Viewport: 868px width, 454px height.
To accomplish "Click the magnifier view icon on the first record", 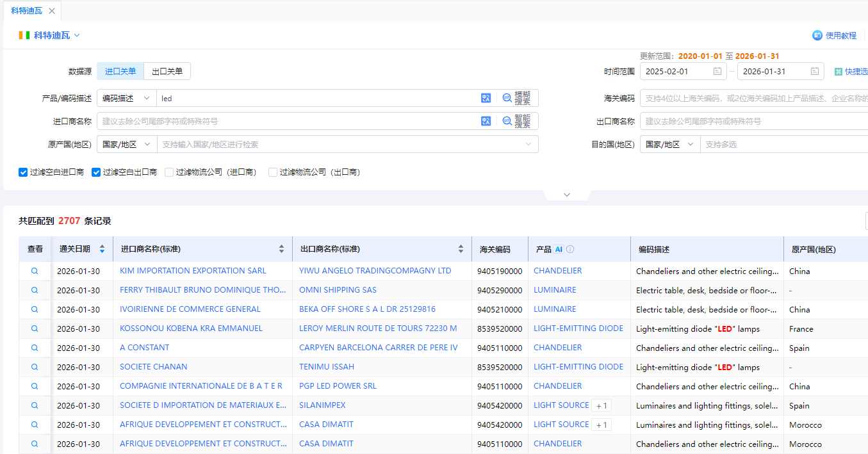I will coord(35,270).
